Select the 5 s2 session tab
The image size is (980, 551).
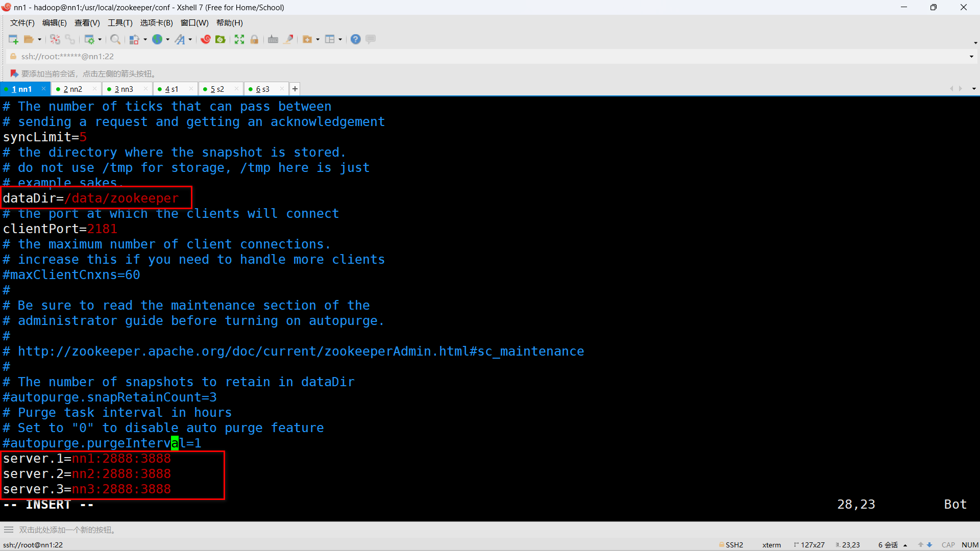217,89
